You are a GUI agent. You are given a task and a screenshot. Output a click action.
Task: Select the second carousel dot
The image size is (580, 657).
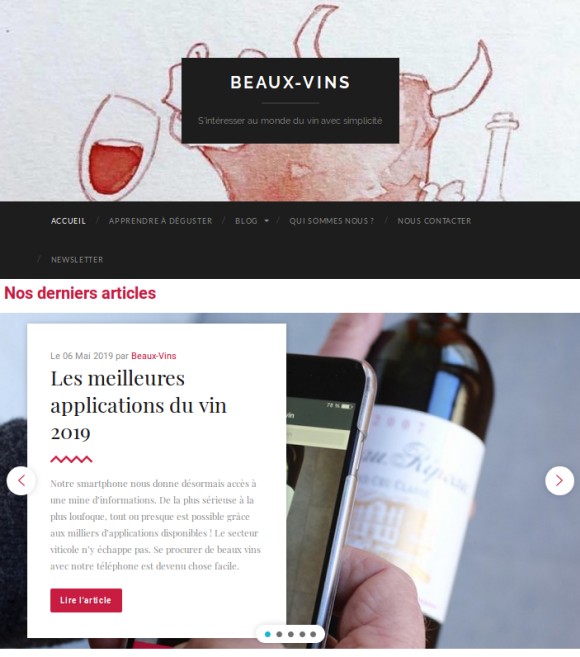pos(279,634)
